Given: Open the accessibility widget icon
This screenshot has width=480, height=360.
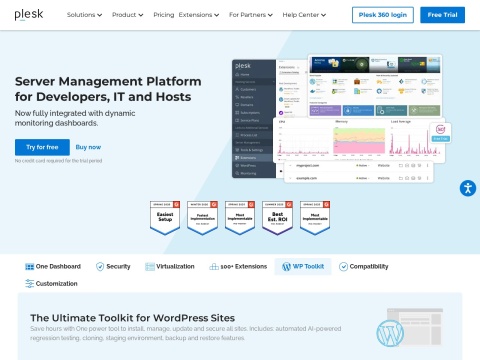Looking at the screenshot, I should [468, 188].
